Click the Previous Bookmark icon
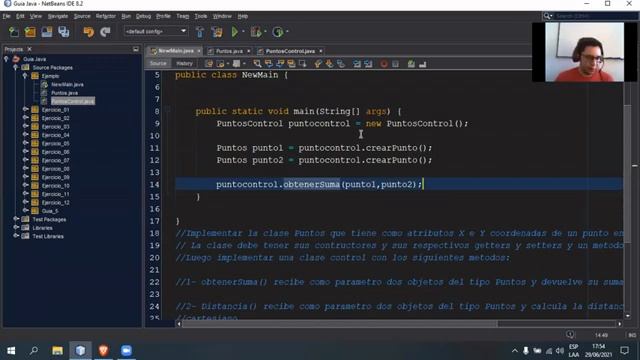The height and width of the screenshot is (360, 640). pos(318,64)
